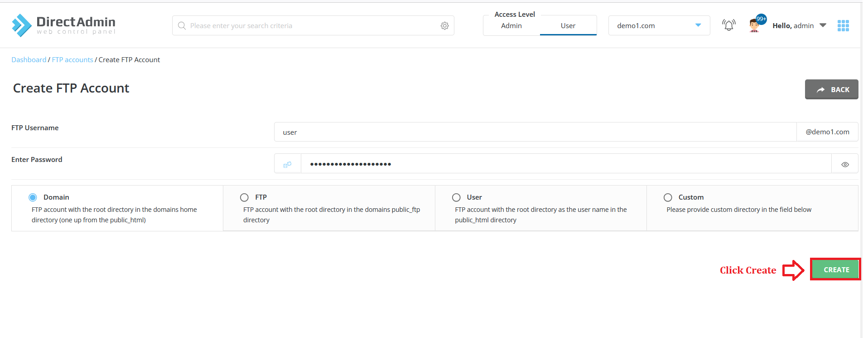Switch access level to User
868x338 pixels.
pyautogui.click(x=568, y=26)
